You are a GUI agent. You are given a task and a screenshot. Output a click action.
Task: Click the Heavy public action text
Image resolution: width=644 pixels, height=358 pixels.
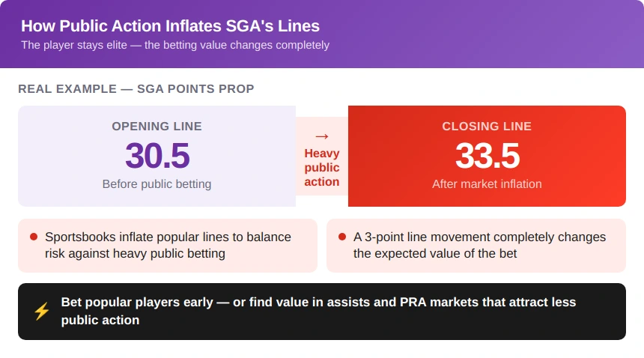pyautogui.click(x=321, y=168)
